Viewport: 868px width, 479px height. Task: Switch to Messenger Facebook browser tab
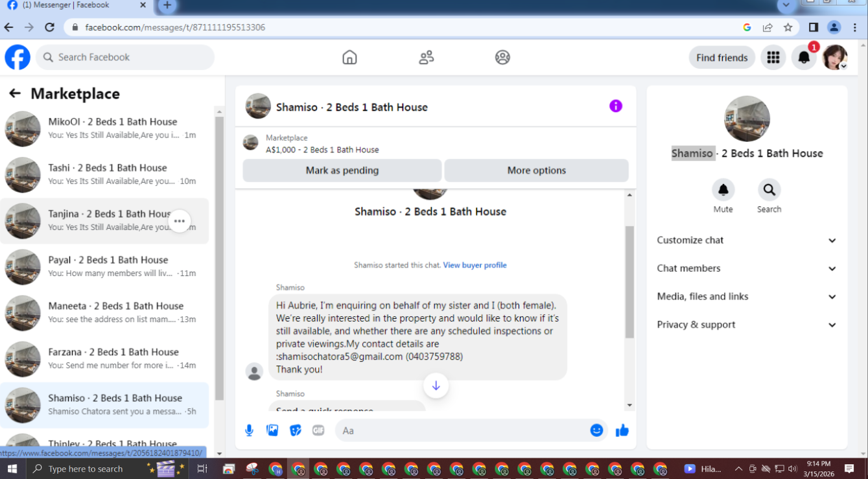point(78,5)
